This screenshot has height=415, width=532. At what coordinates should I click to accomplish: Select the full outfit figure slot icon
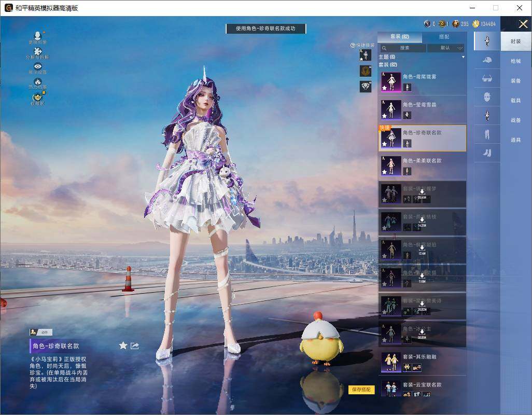pyautogui.click(x=487, y=41)
